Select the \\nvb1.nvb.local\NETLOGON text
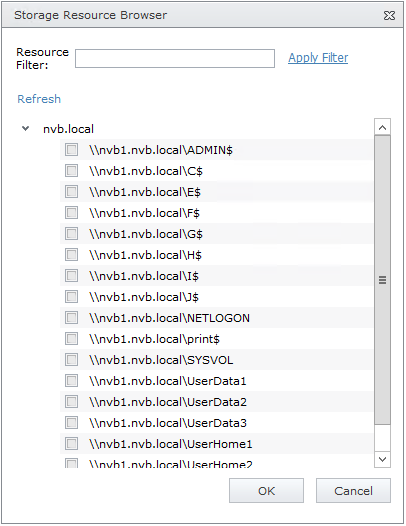406x526 pixels. coord(169,318)
